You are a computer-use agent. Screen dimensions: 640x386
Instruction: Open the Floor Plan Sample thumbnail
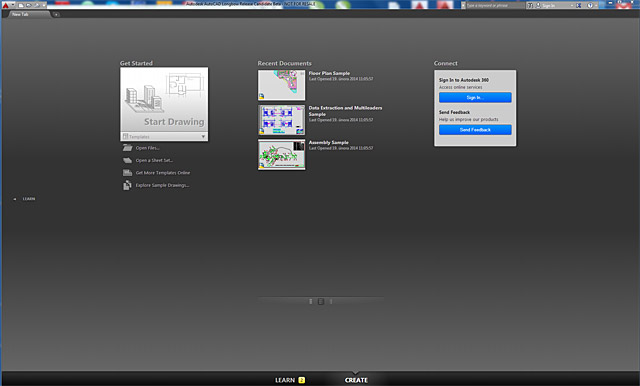tap(281, 85)
